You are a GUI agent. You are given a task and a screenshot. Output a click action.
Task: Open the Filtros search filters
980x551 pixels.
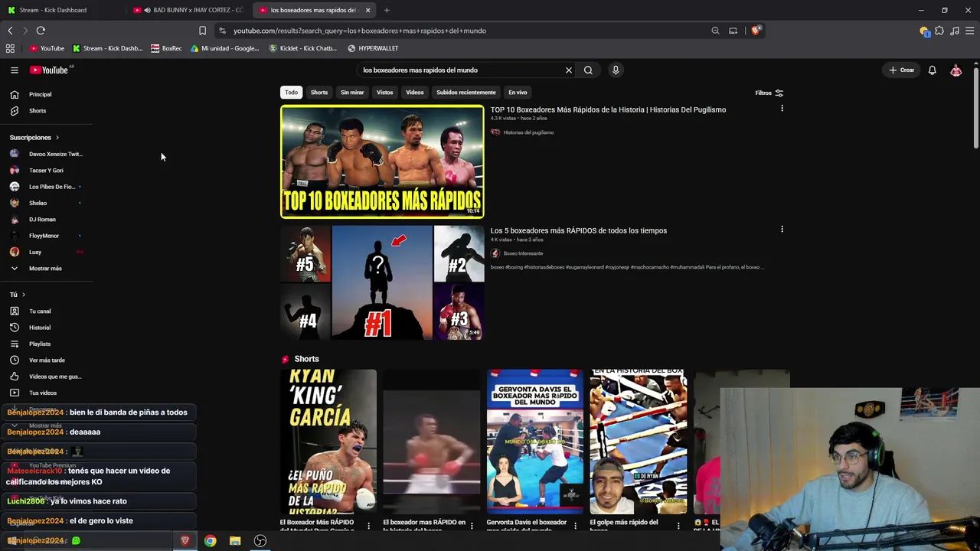769,93
